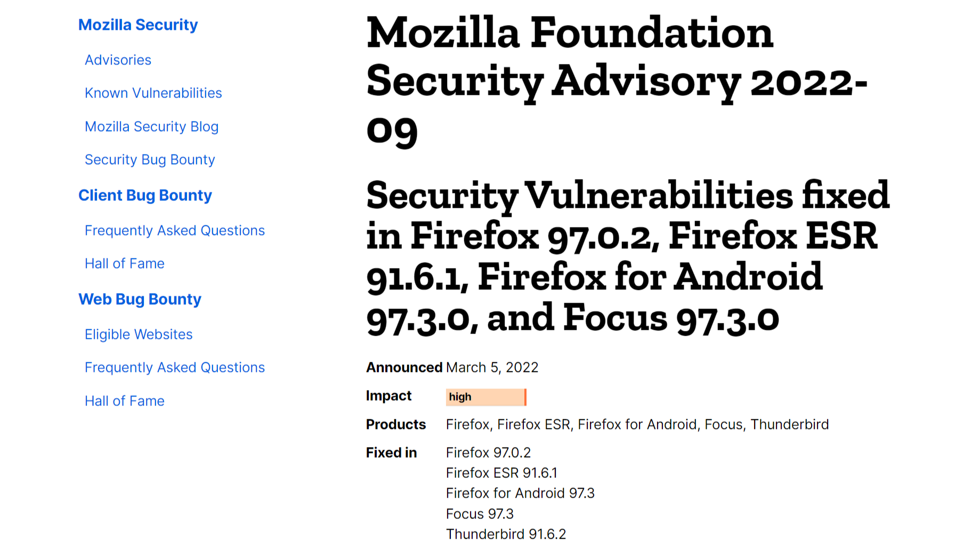Click the Advisories sidebar link
The width and height of the screenshot is (980, 552).
pyautogui.click(x=118, y=60)
